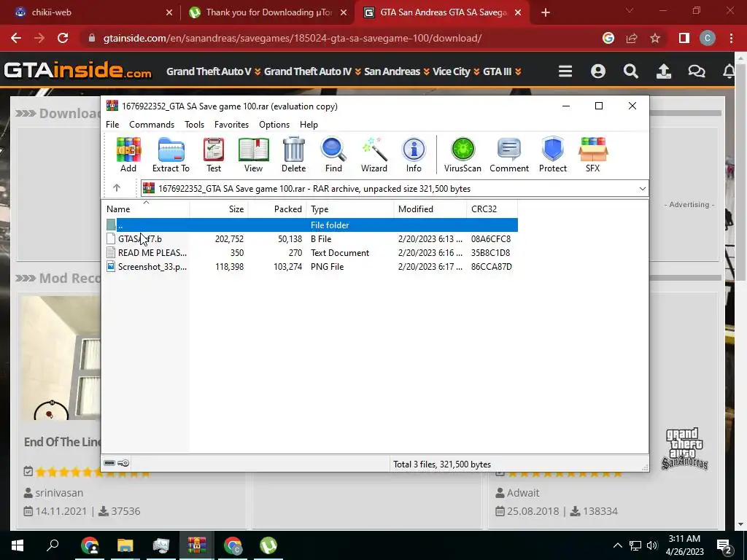747x560 pixels.
Task: Open Chrome tab search chevron
Action: pyautogui.click(x=630, y=10)
